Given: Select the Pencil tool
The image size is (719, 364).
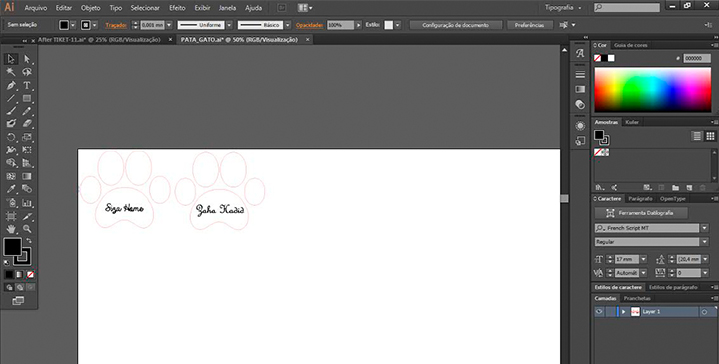Looking at the screenshot, I should 27,111.
